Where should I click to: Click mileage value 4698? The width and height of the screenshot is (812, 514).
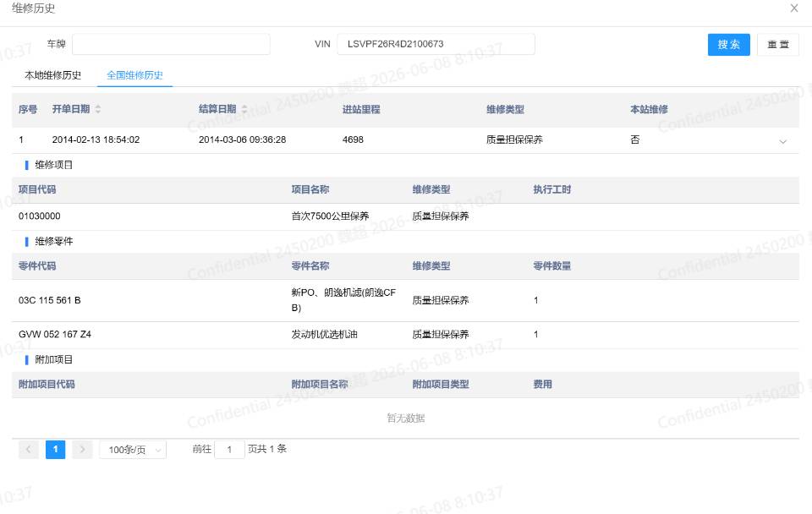pos(354,139)
